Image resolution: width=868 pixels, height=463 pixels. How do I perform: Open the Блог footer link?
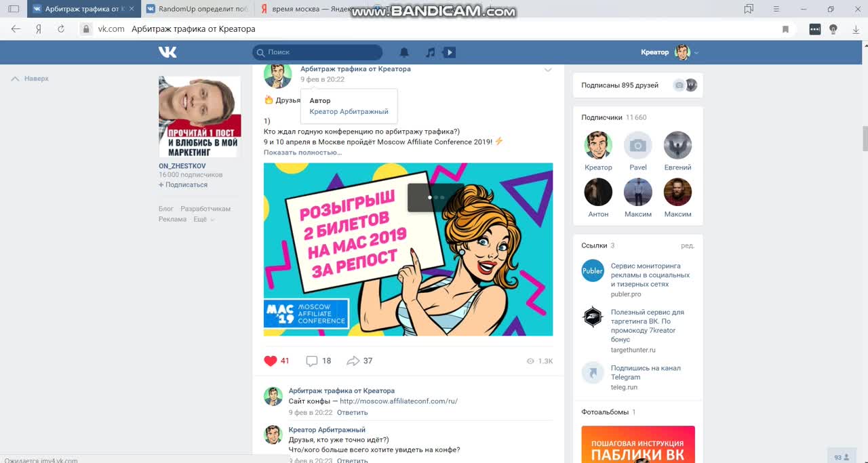[166, 209]
